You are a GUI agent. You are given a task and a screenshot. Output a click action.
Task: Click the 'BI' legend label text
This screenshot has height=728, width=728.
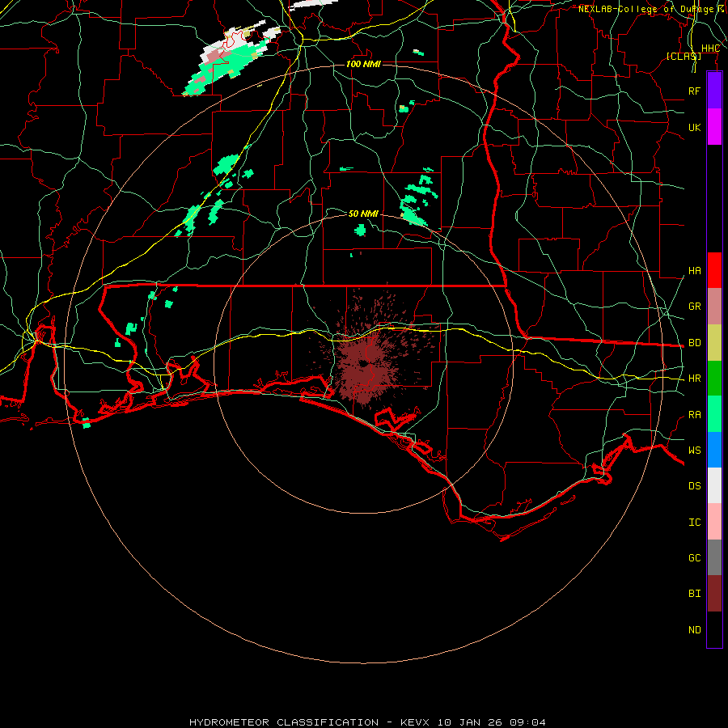[694, 594]
